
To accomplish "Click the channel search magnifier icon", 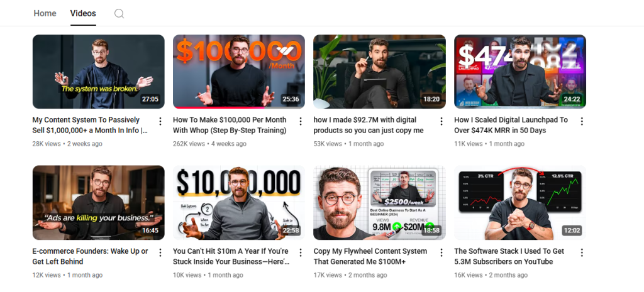I will coord(119,14).
